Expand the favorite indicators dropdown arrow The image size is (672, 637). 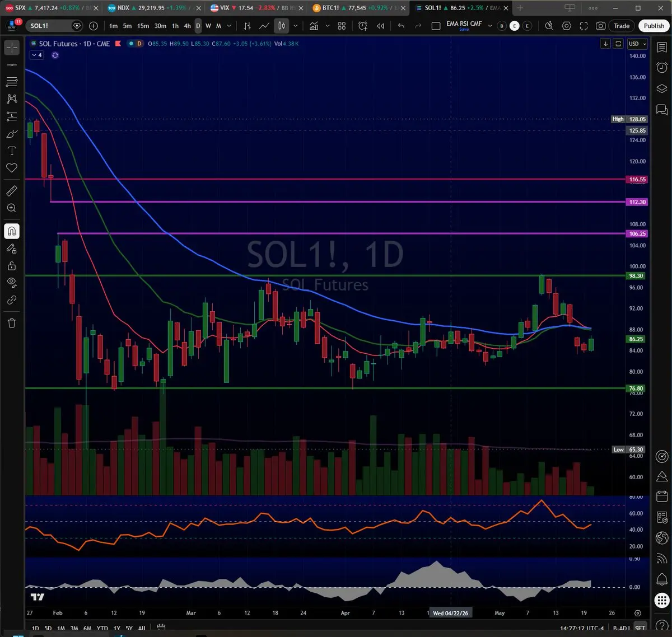tap(328, 26)
